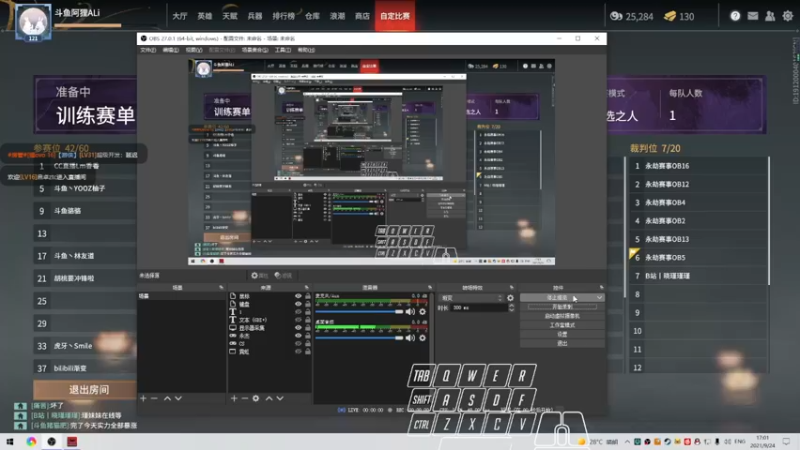Open the game help question-mark icon
The height and width of the screenshot is (450, 800).
coord(735,16)
